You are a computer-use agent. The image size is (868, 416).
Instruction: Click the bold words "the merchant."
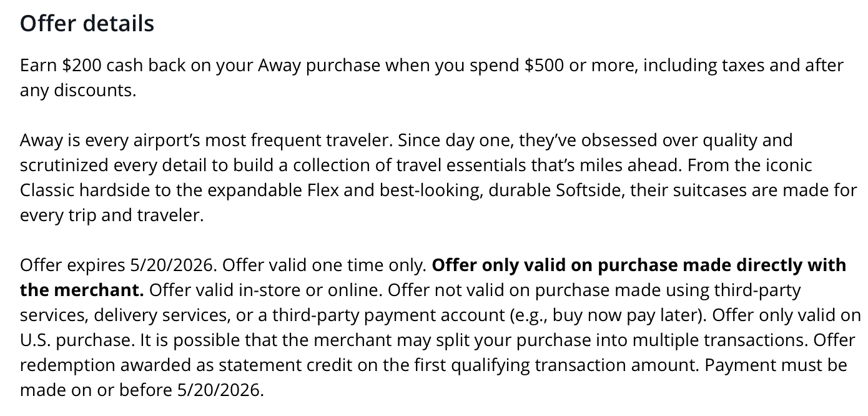click(x=82, y=290)
